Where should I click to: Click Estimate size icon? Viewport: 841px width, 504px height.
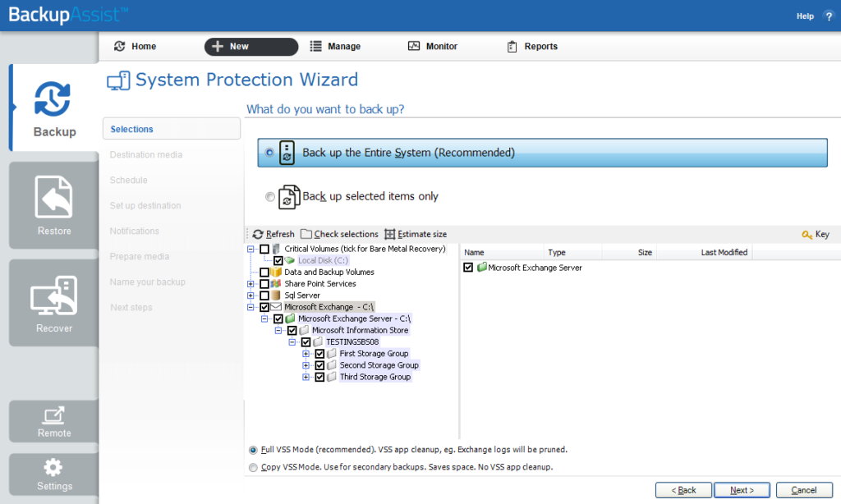click(390, 235)
